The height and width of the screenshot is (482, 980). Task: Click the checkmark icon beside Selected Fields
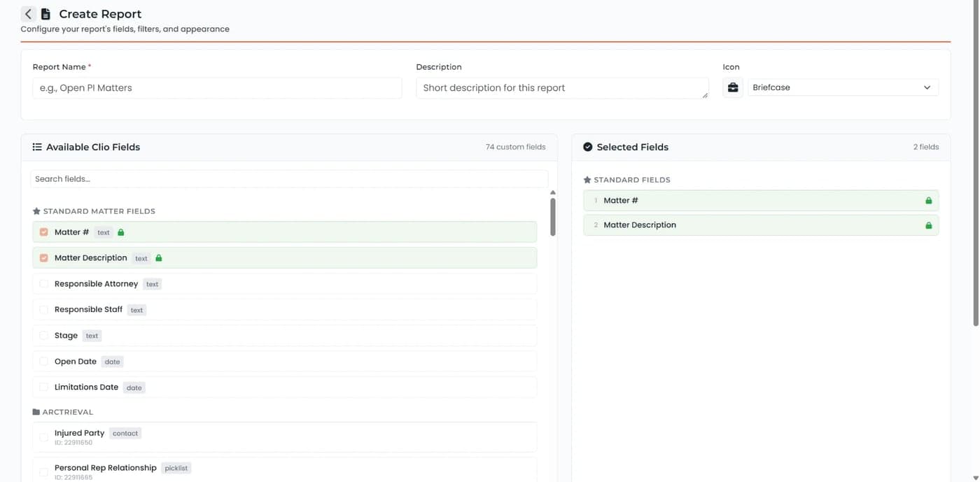pos(588,147)
